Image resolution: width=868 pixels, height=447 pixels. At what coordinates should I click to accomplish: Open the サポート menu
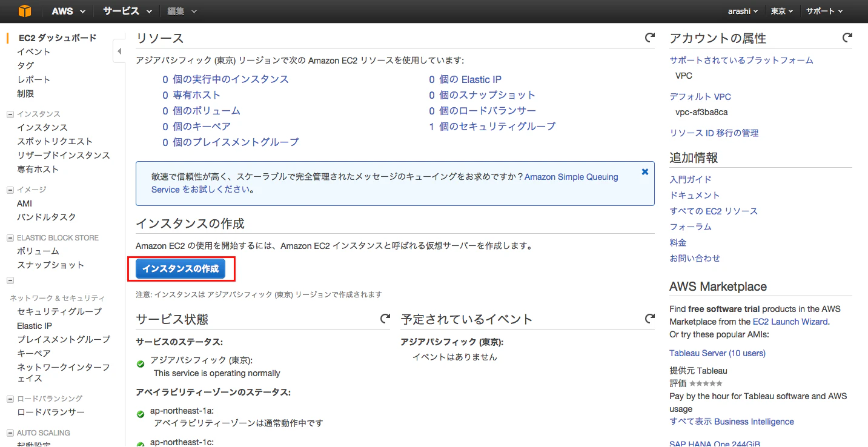point(824,11)
